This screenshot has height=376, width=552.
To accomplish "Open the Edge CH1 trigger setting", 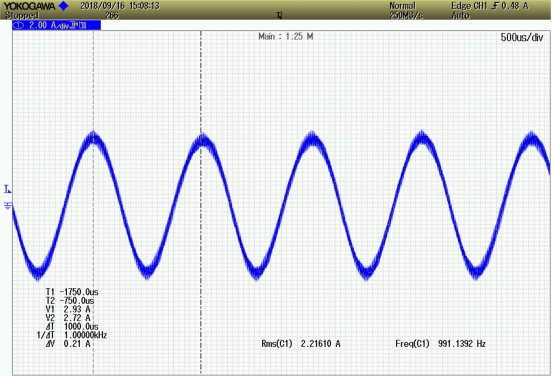I will 490,6.
